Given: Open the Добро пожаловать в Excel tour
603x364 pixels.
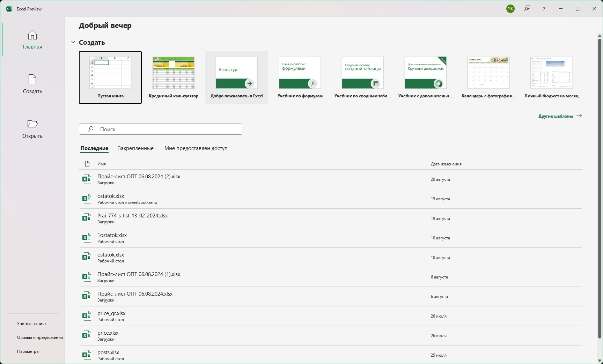Looking at the screenshot, I should tap(237, 77).
